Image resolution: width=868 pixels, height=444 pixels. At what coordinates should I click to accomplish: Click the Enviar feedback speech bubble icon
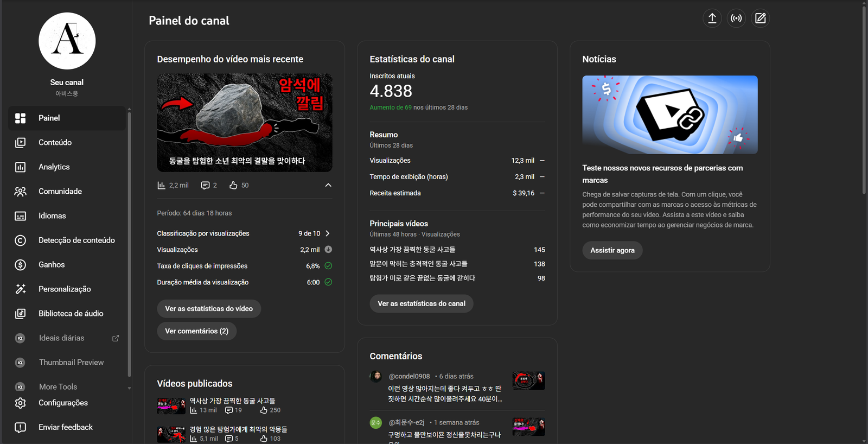pyautogui.click(x=21, y=427)
